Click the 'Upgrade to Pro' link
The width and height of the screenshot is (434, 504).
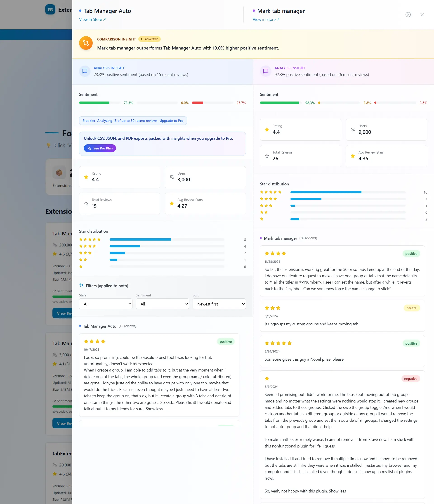(x=171, y=121)
